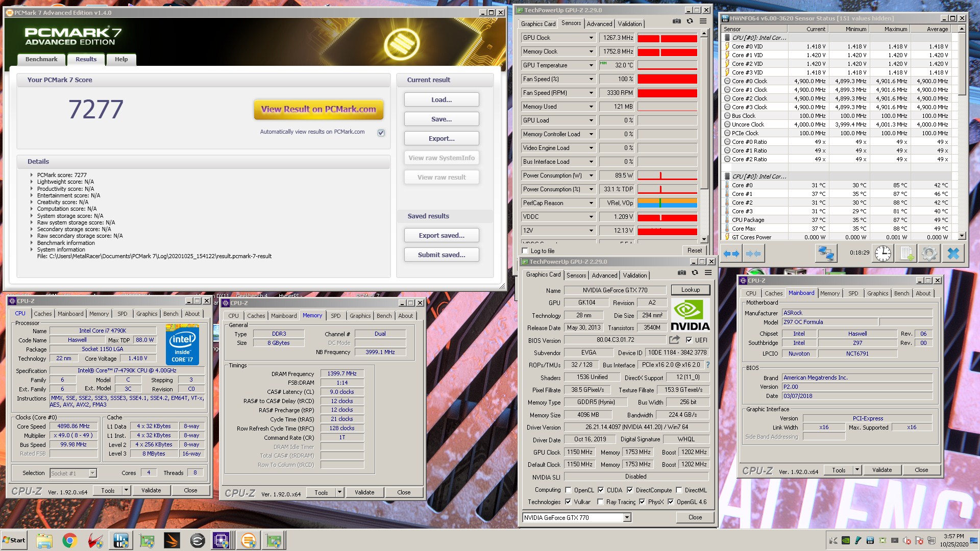The height and width of the screenshot is (551, 980).
Task: Toggle the Vulkan checkbox
Action: (x=568, y=502)
